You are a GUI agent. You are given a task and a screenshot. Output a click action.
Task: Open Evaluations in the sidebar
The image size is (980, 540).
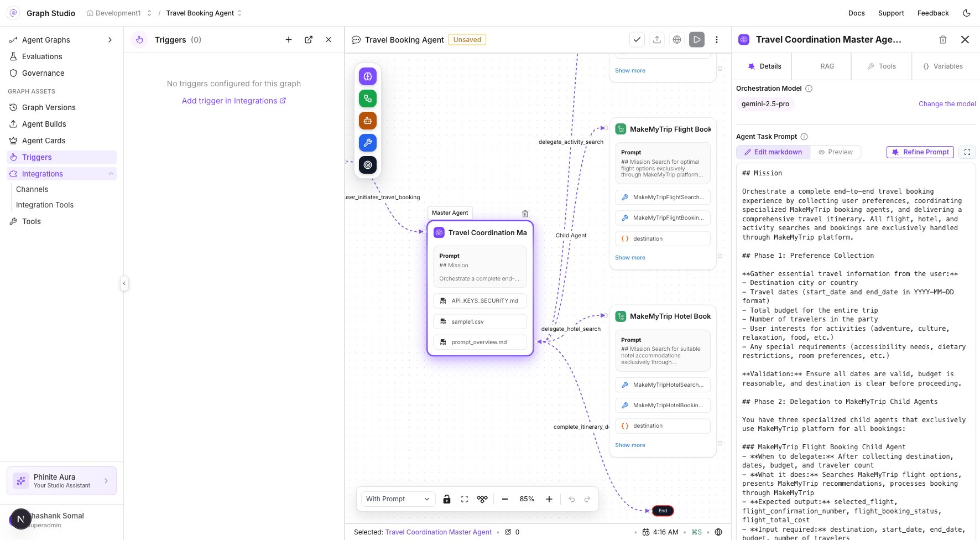[x=61, y=56]
